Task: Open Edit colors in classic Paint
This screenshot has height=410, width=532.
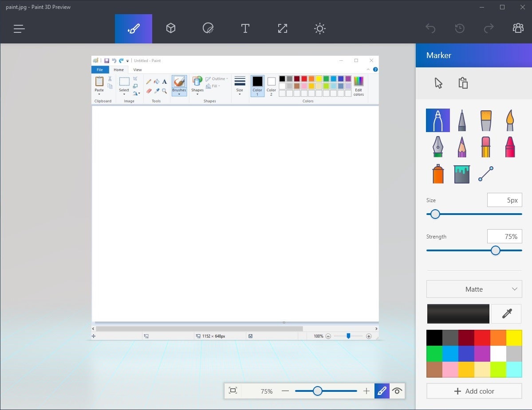Action: [x=358, y=86]
